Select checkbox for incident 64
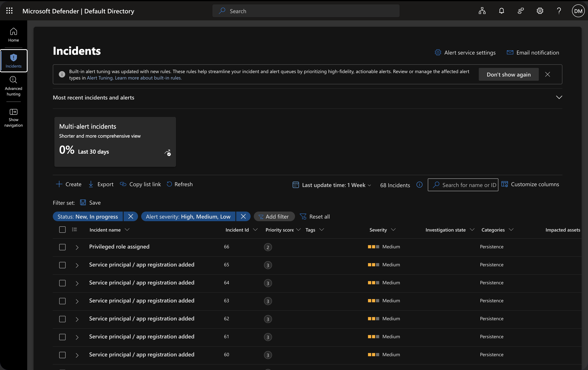This screenshot has height=370, width=588. pyautogui.click(x=62, y=283)
